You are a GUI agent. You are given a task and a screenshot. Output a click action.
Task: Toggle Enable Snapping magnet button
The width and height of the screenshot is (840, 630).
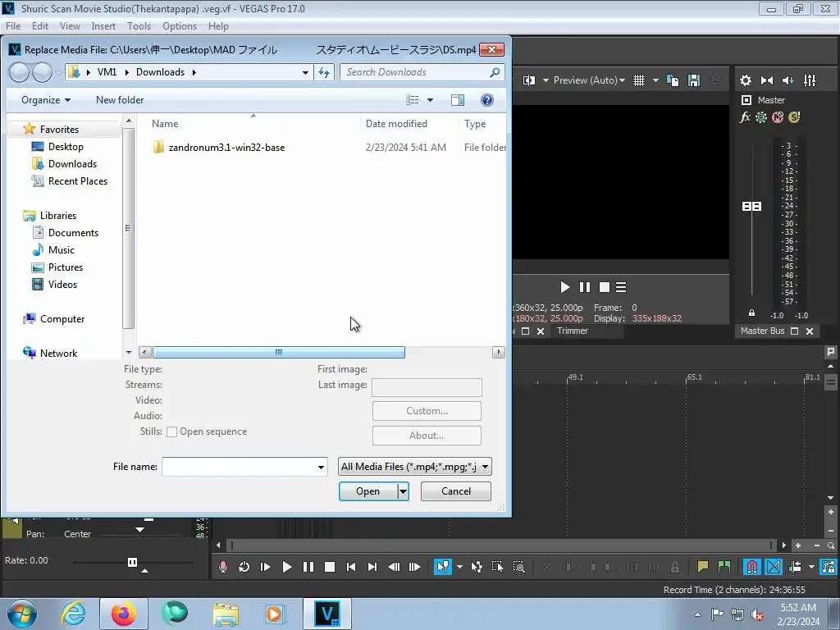pos(751,567)
